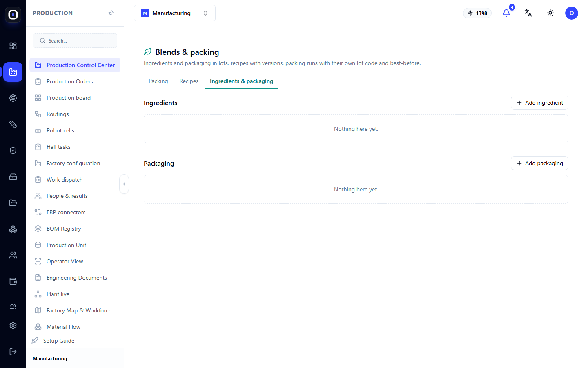Open settings gear icon in left rail
Screen dimensions: 588x368
click(13, 325)
